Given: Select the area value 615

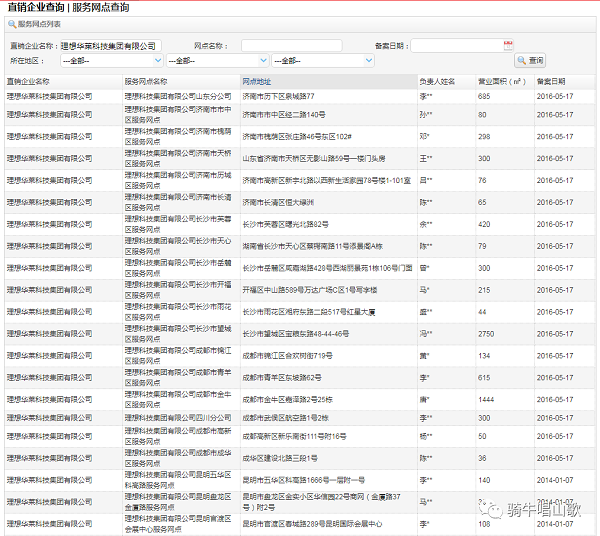Looking at the screenshot, I should (x=484, y=378).
